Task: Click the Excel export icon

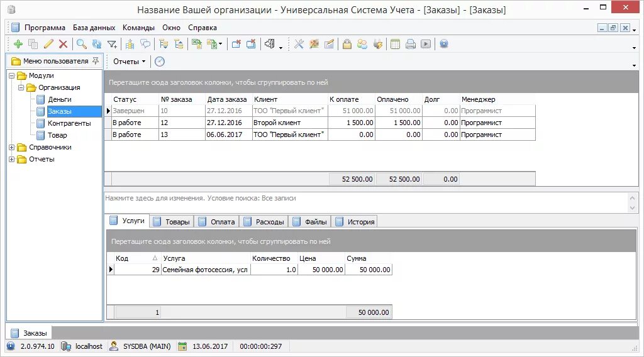Action: click(197, 44)
